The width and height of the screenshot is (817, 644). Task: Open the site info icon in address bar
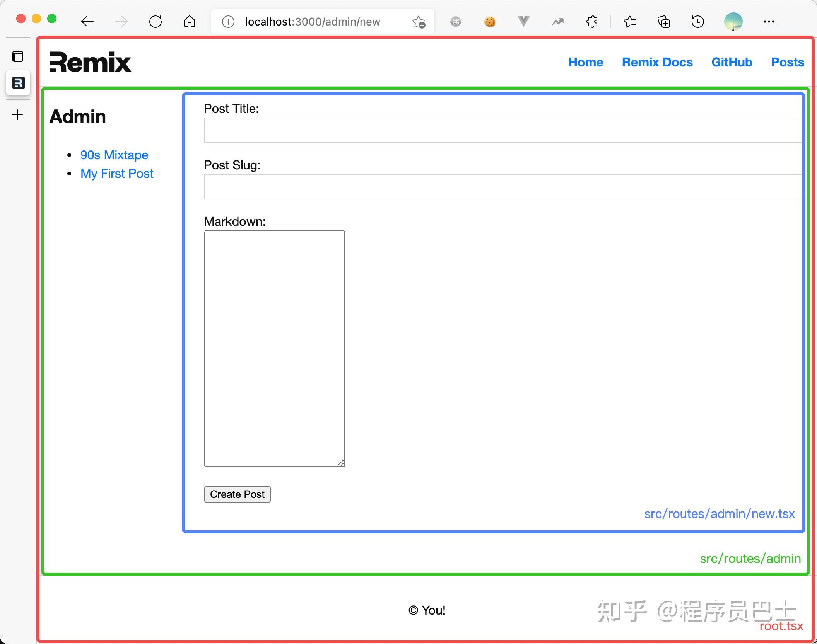[228, 22]
